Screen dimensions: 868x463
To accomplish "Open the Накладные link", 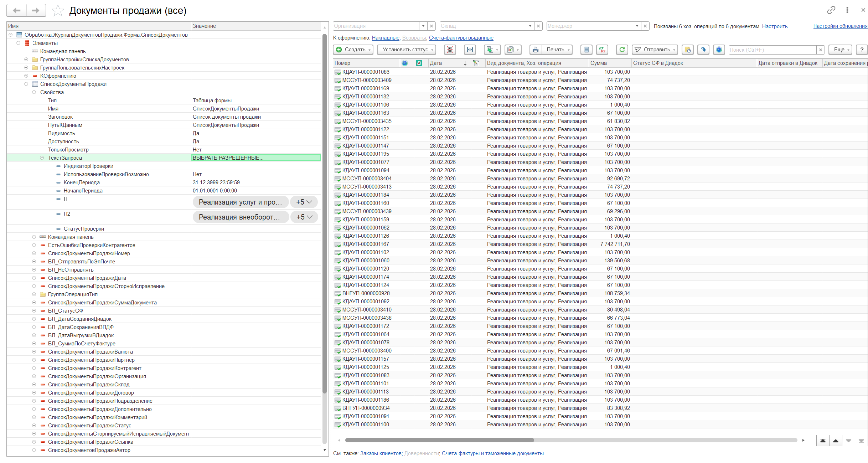I will pyautogui.click(x=385, y=38).
